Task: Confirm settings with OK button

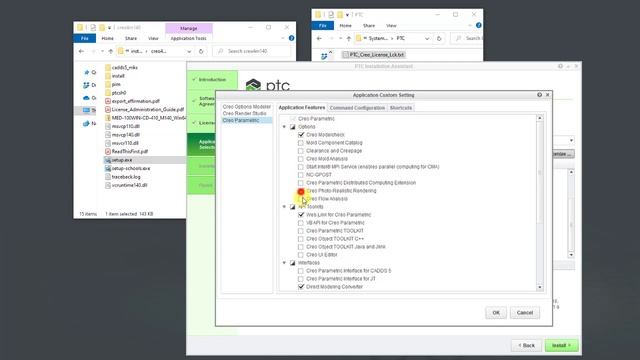Action: pos(496,313)
